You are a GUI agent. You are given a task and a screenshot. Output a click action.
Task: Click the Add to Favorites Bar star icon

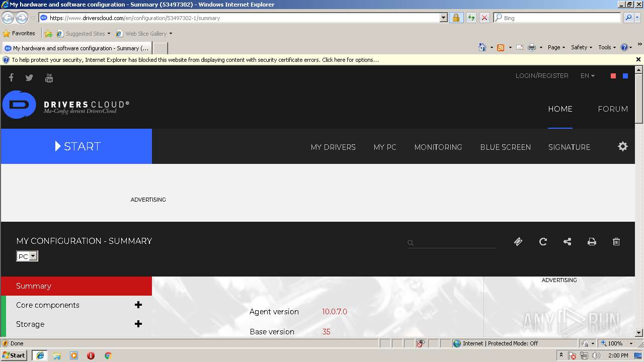(48, 34)
